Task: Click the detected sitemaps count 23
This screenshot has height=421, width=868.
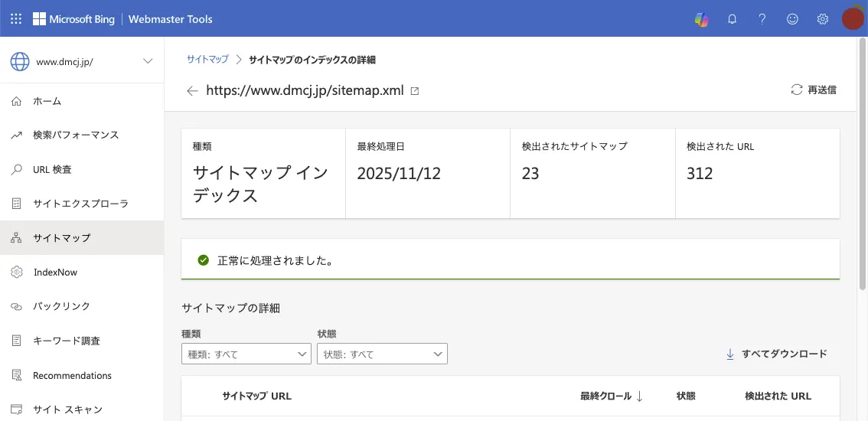Action: pos(530,174)
